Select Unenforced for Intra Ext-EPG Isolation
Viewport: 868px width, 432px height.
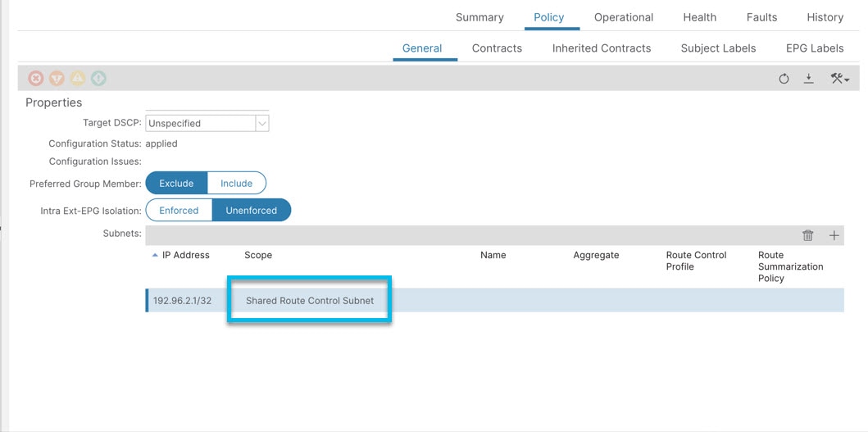click(x=252, y=211)
